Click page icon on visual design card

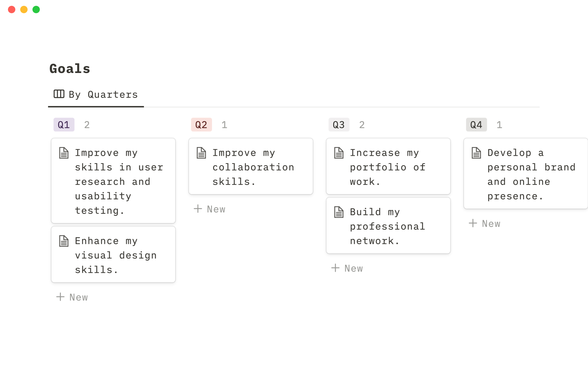64,241
